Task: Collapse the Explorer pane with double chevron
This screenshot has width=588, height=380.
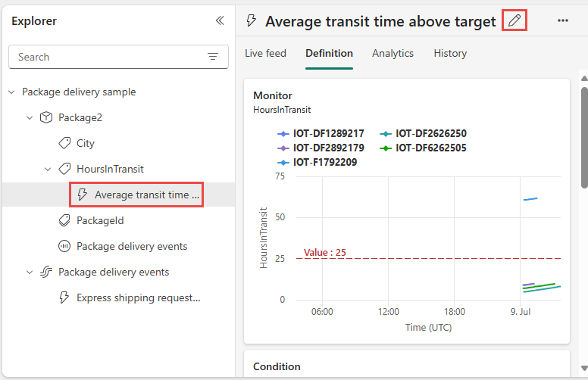Action: pyautogui.click(x=220, y=20)
